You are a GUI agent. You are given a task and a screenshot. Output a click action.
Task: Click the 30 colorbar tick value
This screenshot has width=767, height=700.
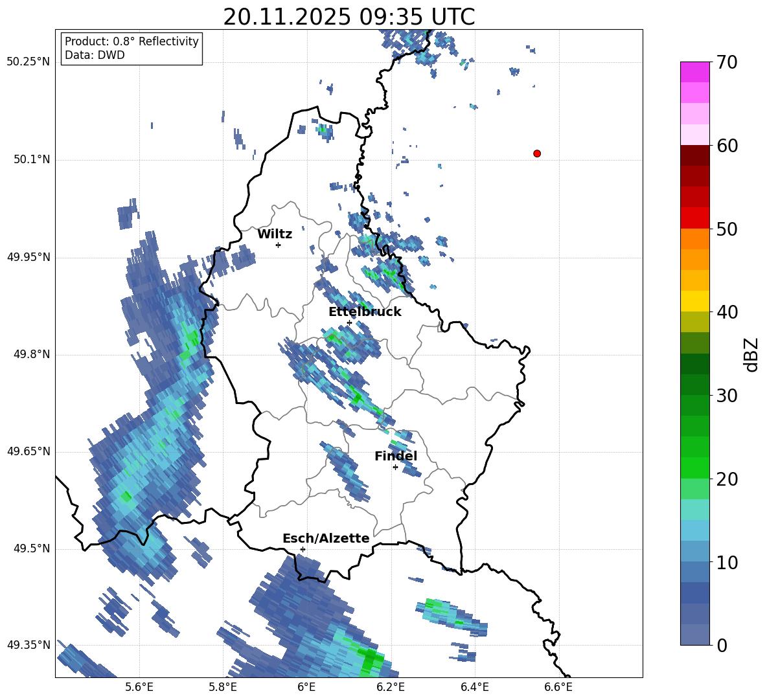point(727,396)
